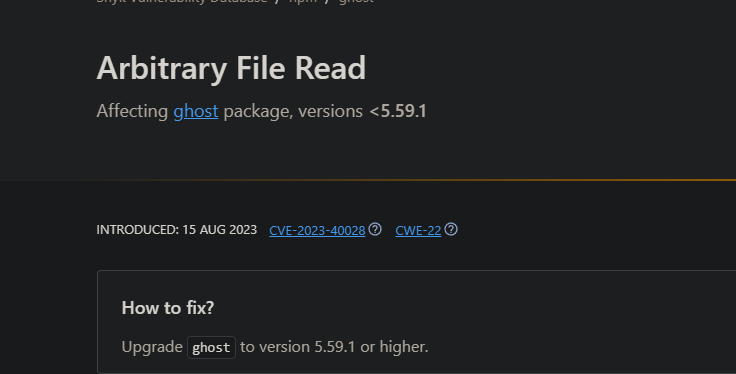This screenshot has height=374, width=736.
Task: Click the word Upgrade in fix box
Action: 152,348
